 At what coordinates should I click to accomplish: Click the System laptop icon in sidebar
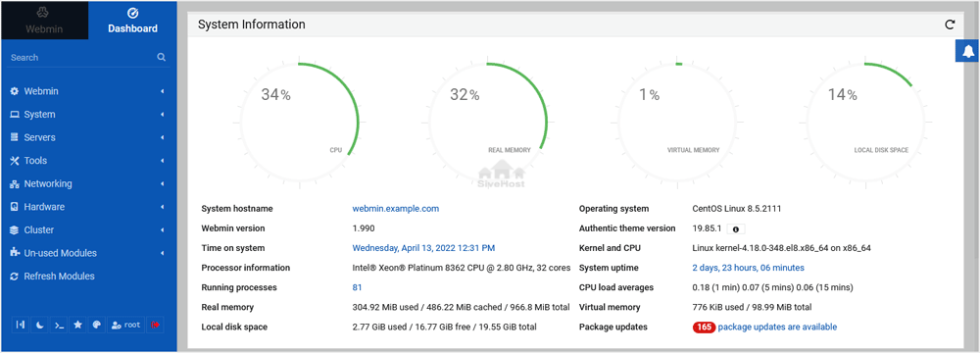(15, 115)
